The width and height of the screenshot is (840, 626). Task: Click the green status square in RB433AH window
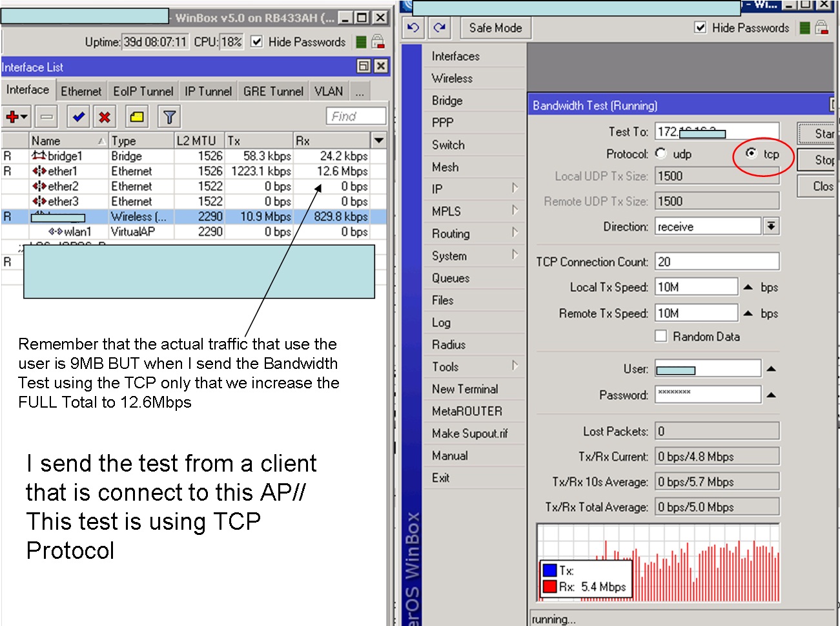coord(361,42)
